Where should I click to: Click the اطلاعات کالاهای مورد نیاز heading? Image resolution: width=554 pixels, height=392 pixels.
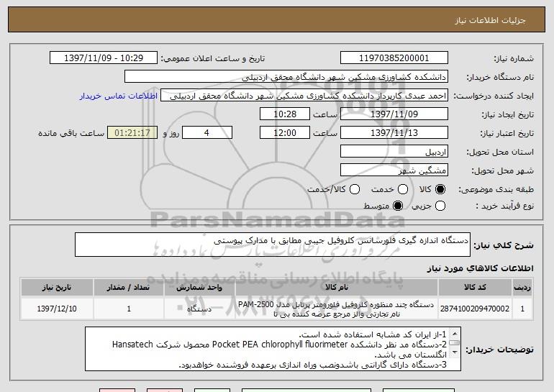click(x=480, y=268)
